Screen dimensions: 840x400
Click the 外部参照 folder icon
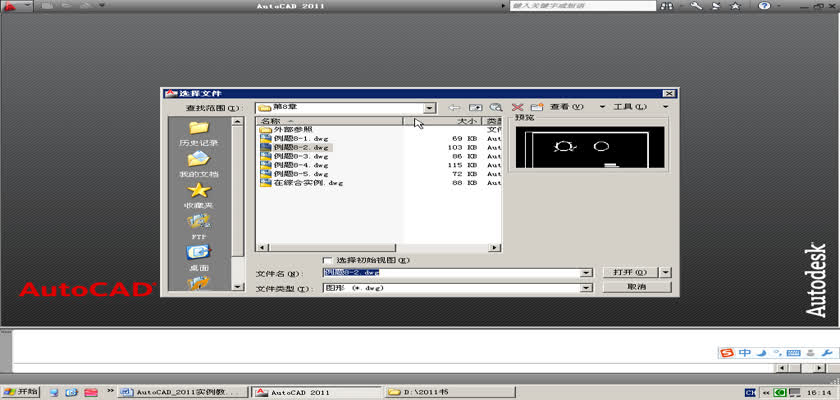tap(265, 130)
